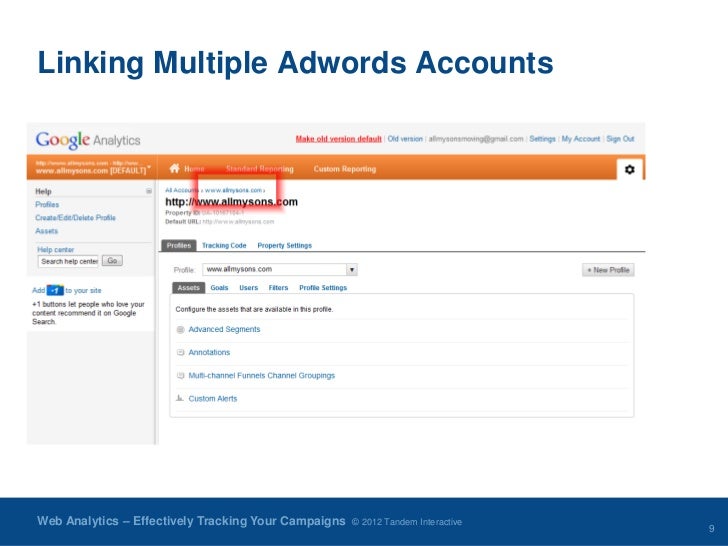Click the Annotations icon
Screen dimensions: 728x546
coord(181,352)
